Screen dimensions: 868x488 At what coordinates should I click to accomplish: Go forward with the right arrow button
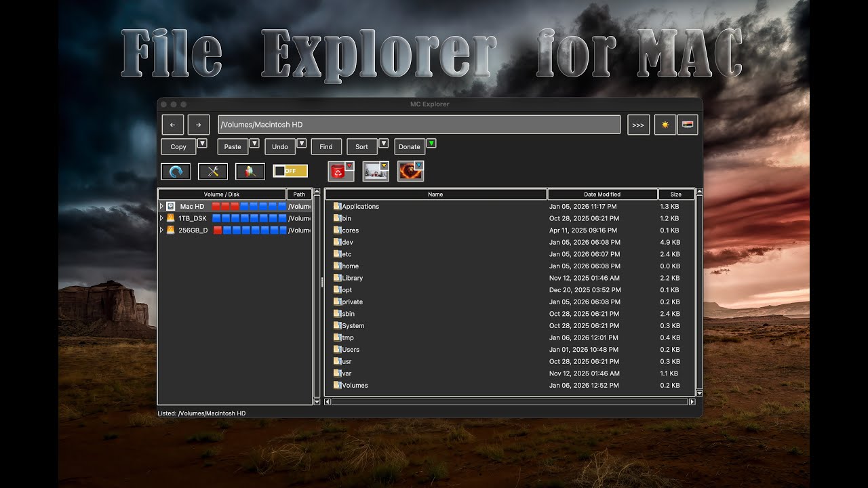tap(199, 125)
